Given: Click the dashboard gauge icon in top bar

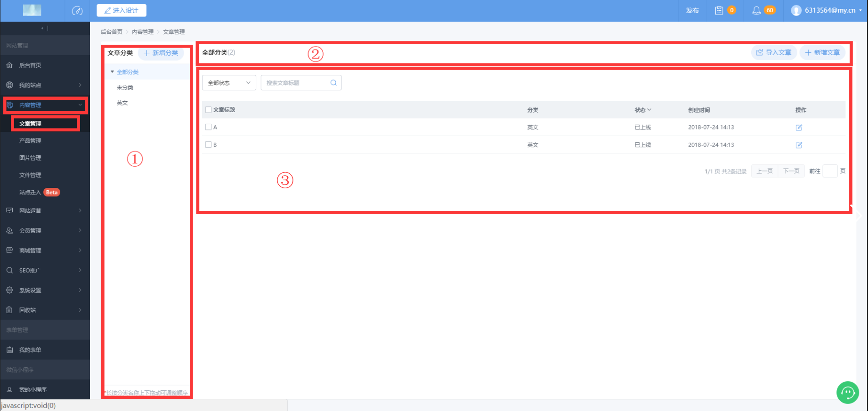Looking at the screenshot, I should click(77, 10).
